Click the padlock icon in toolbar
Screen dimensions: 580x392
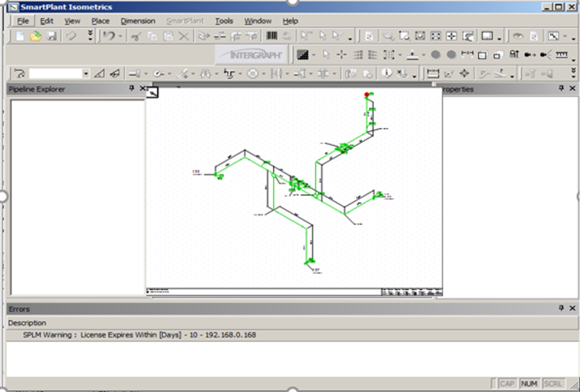(x=514, y=55)
